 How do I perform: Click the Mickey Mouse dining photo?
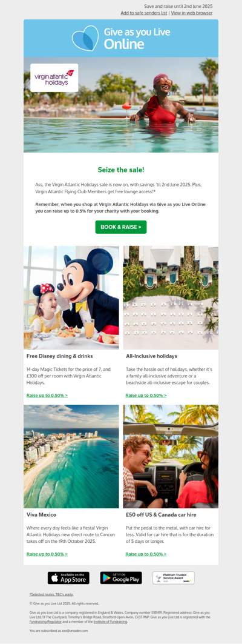71,298
